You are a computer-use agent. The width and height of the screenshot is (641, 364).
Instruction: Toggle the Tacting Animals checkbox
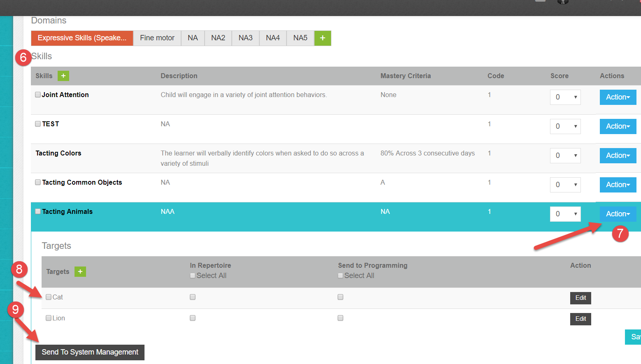38,211
